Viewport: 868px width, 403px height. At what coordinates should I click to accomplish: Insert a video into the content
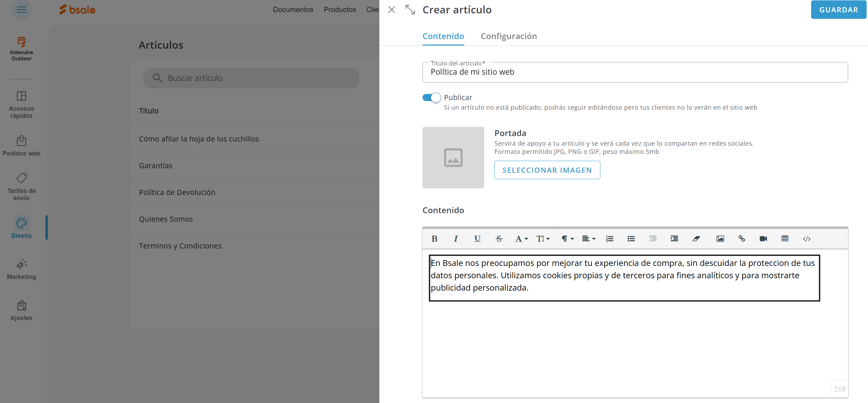tap(763, 239)
